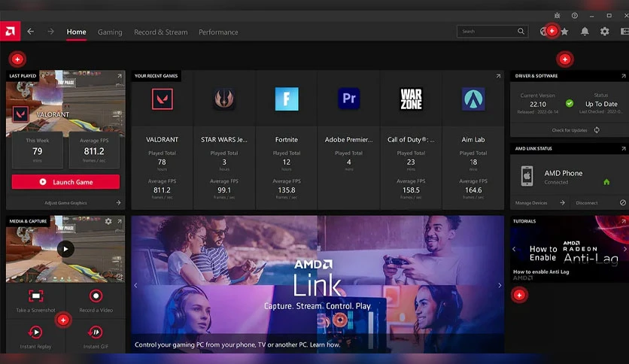Click the Launch Game button
Image resolution: width=629 pixels, height=364 pixels.
tap(65, 181)
